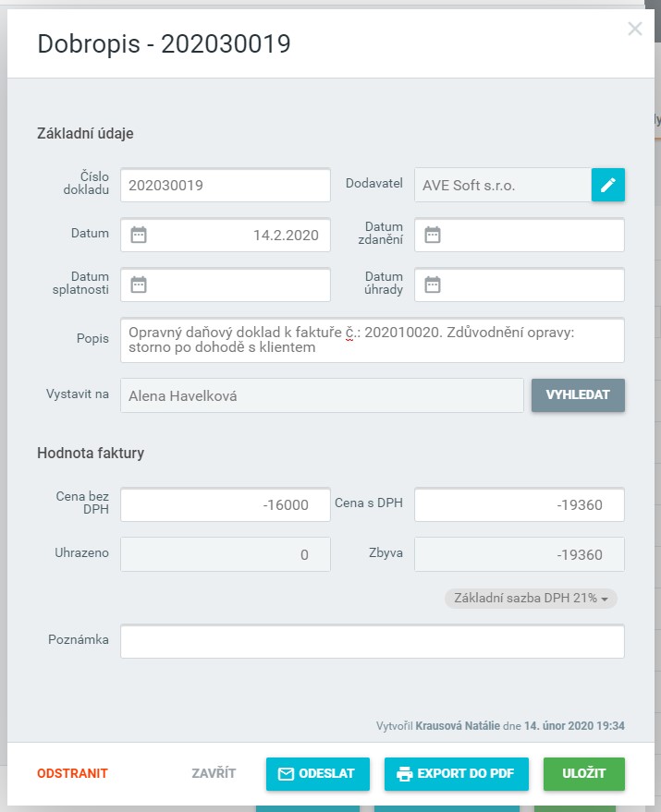
Task: Click the pencil edit icon next to Dodavatel
Action: pos(607,185)
